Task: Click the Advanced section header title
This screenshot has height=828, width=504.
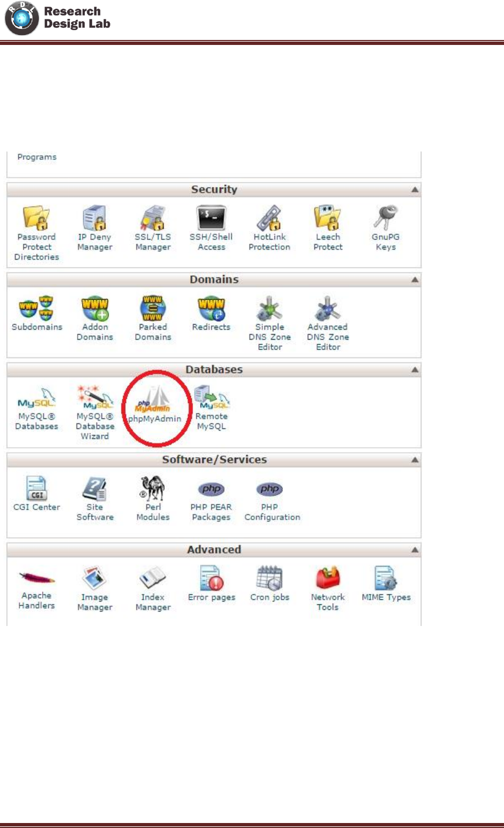Action: [214, 549]
